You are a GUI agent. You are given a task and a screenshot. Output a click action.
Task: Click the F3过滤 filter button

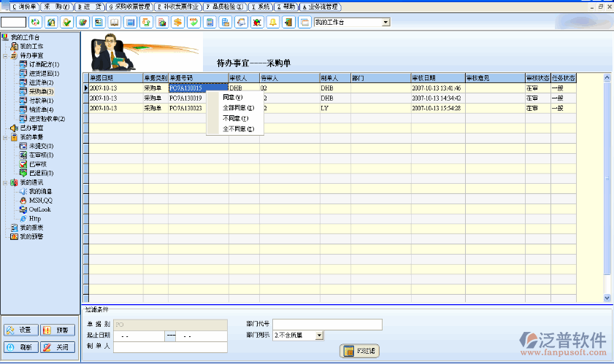point(359,351)
